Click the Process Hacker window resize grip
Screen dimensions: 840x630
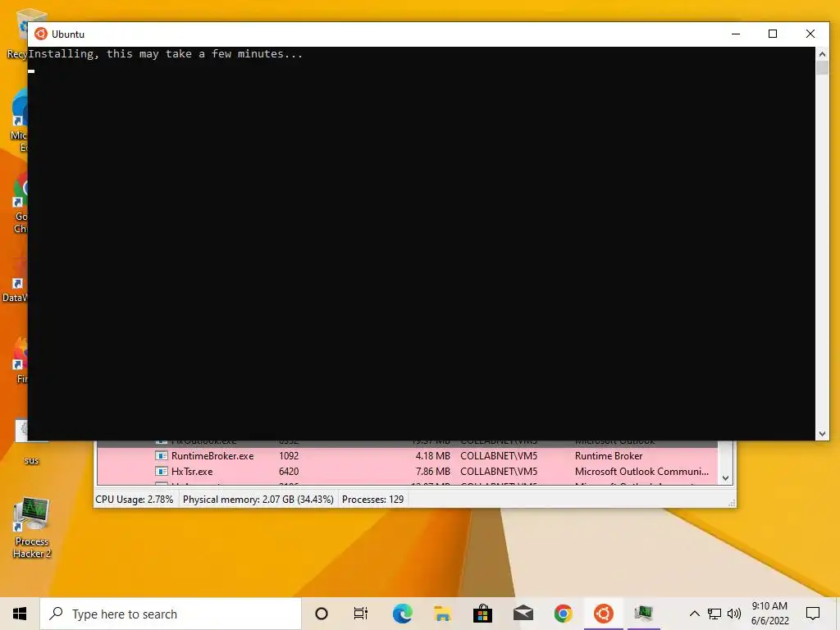click(x=731, y=503)
